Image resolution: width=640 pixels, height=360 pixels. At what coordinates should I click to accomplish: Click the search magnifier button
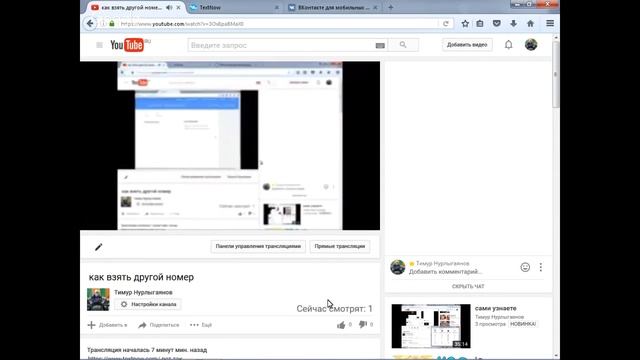pos(403,45)
